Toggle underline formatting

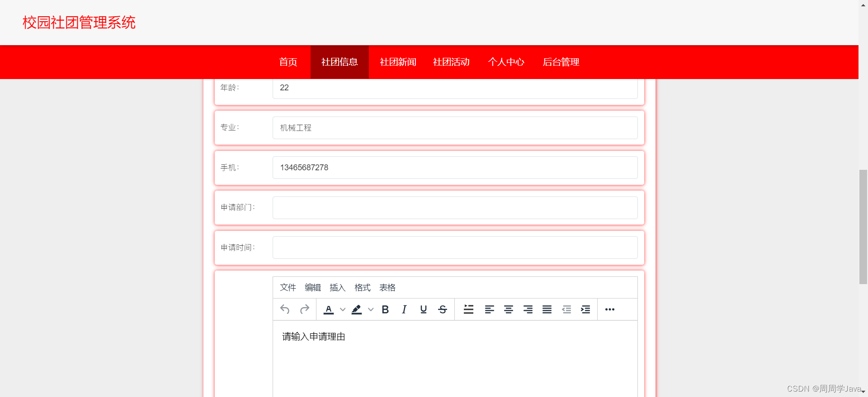pos(424,309)
